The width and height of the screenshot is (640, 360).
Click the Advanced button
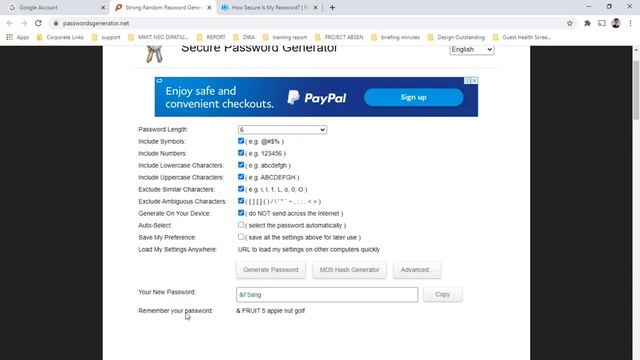point(417,270)
